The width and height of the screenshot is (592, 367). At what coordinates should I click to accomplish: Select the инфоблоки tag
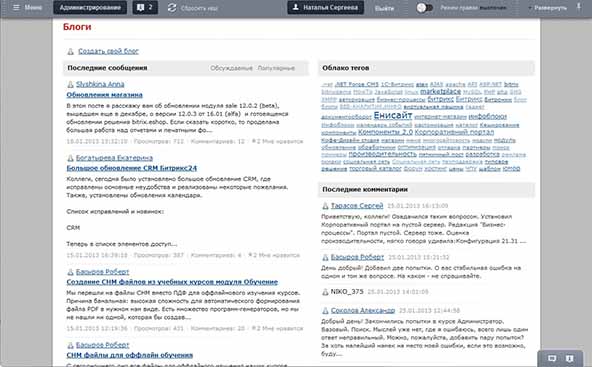click(487, 117)
